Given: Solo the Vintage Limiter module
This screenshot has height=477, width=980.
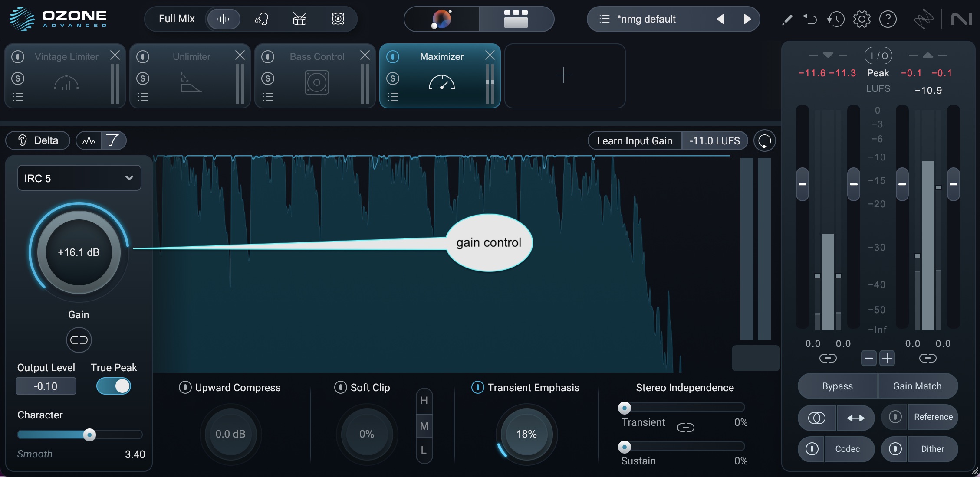Looking at the screenshot, I should point(18,78).
